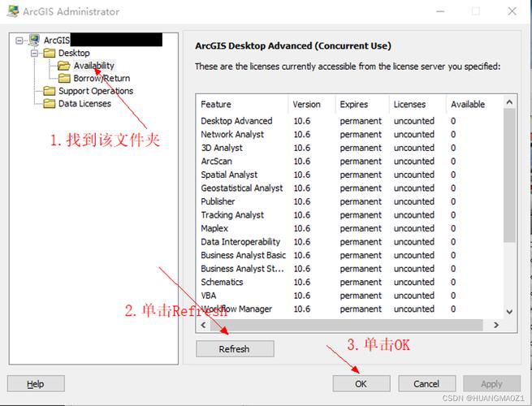
Task: Click the horizontal scroll left arrow
Action: point(203,325)
